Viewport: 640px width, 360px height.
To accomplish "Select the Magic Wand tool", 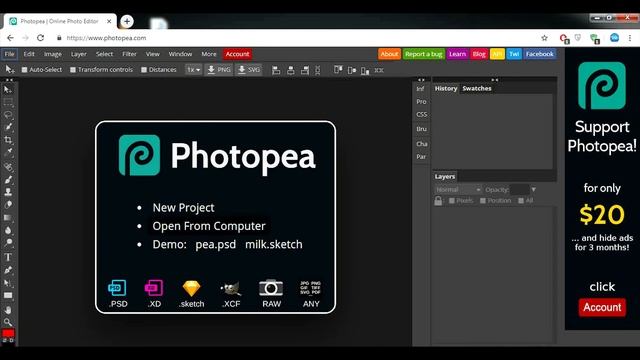I will click(x=8, y=127).
